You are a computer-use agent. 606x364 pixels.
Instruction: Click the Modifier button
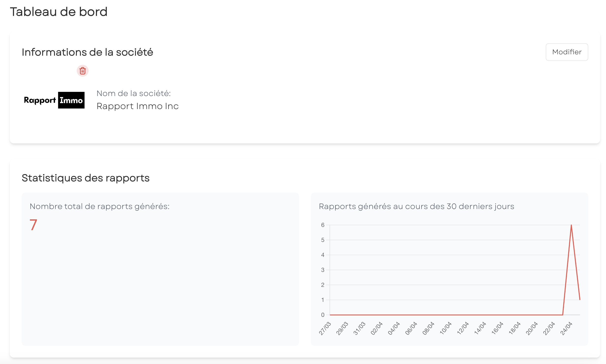(x=567, y=52)
